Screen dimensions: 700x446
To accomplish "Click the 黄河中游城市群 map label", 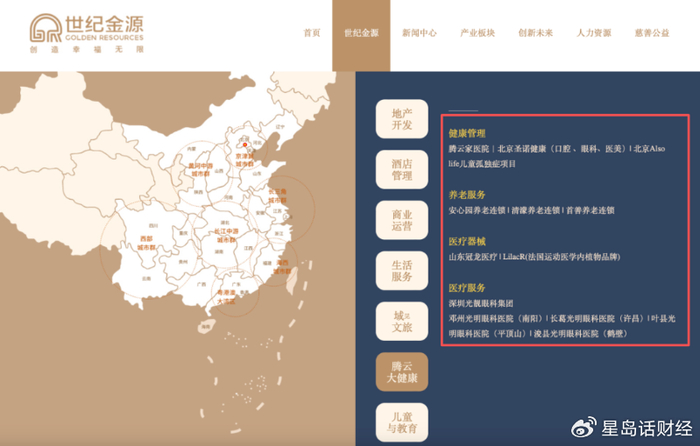I will (200, 170).
